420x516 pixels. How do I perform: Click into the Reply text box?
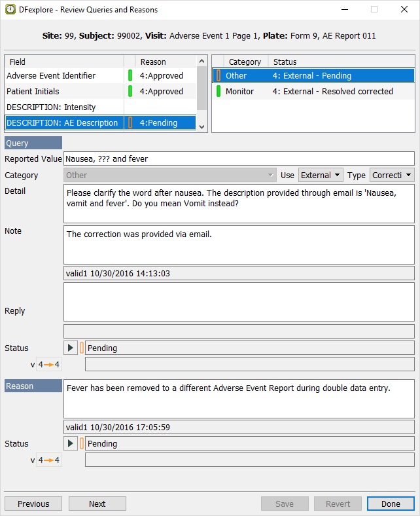[239, 301]
